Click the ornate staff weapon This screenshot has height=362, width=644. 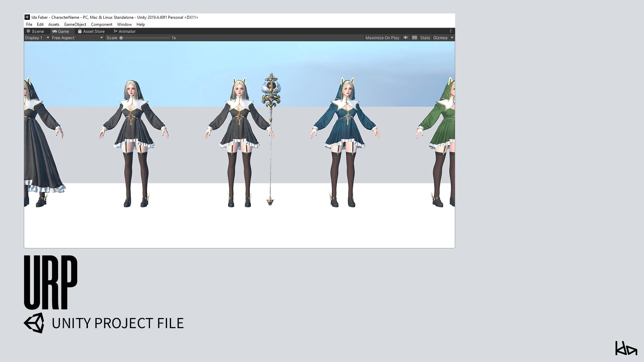(271, 139)
